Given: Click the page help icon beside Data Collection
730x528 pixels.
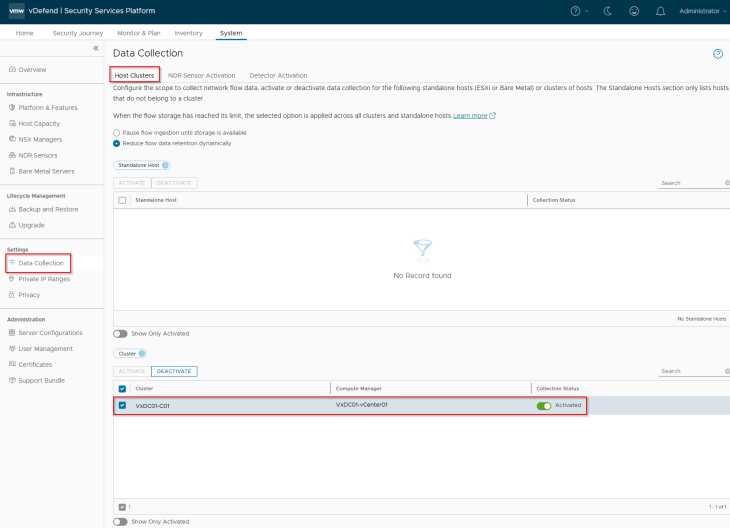Looking at the screenshot, I should pyautogui.click(x=717, y=53).
